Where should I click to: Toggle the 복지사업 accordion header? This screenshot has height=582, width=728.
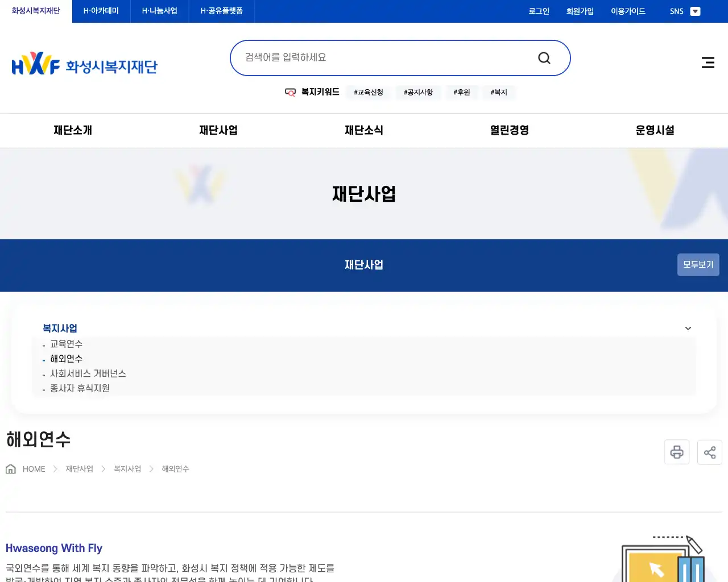point(60,328)
